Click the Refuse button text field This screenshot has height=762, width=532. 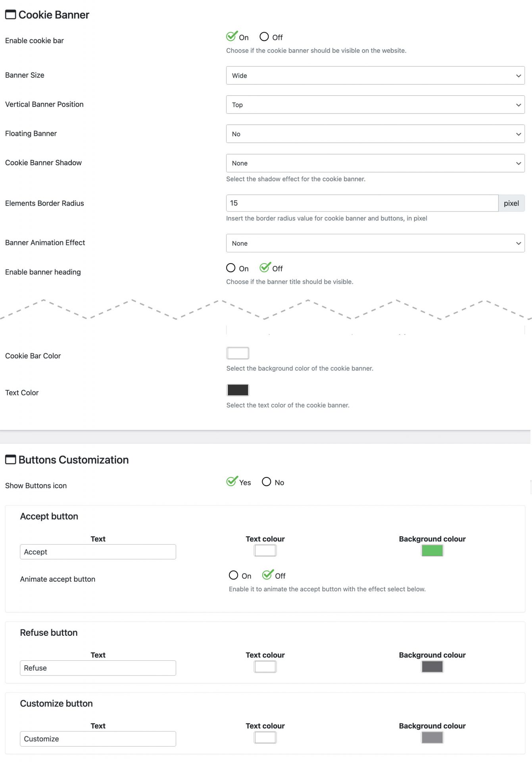tap(98, 668)
